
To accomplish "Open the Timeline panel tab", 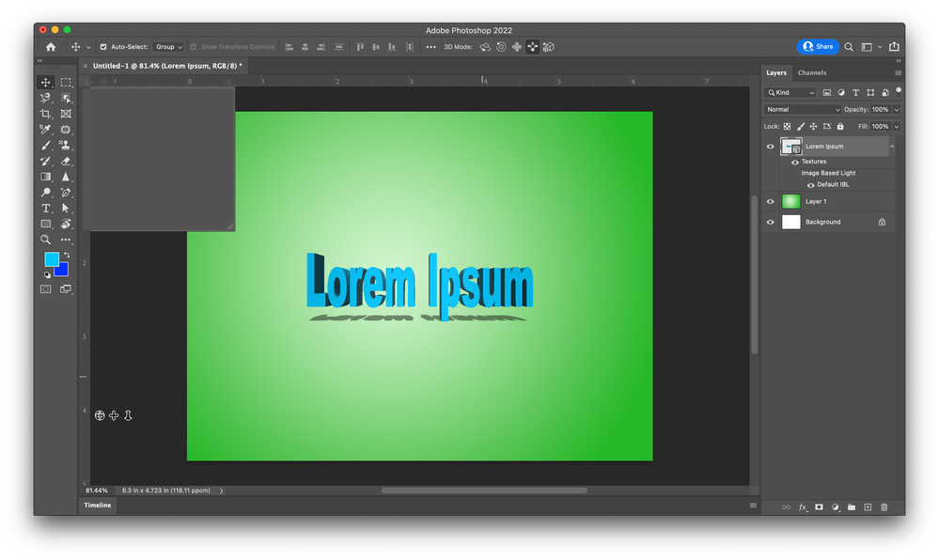I will (x=97, y=505).
